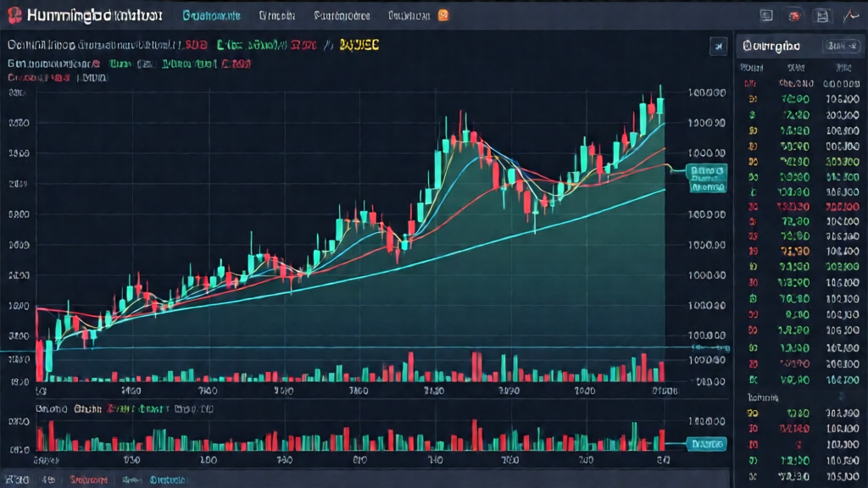This screenshot has width=868, height=488.
Task: Click the square collapse icon above the price axis
Action: pyautogui.click(x=719, y=47)
